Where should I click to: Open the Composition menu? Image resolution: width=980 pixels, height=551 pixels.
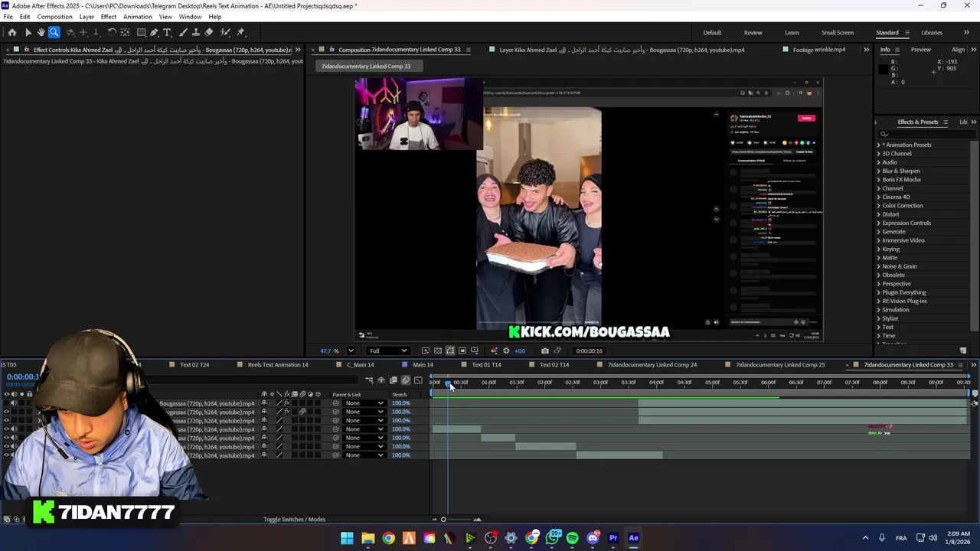pos(54,17)
